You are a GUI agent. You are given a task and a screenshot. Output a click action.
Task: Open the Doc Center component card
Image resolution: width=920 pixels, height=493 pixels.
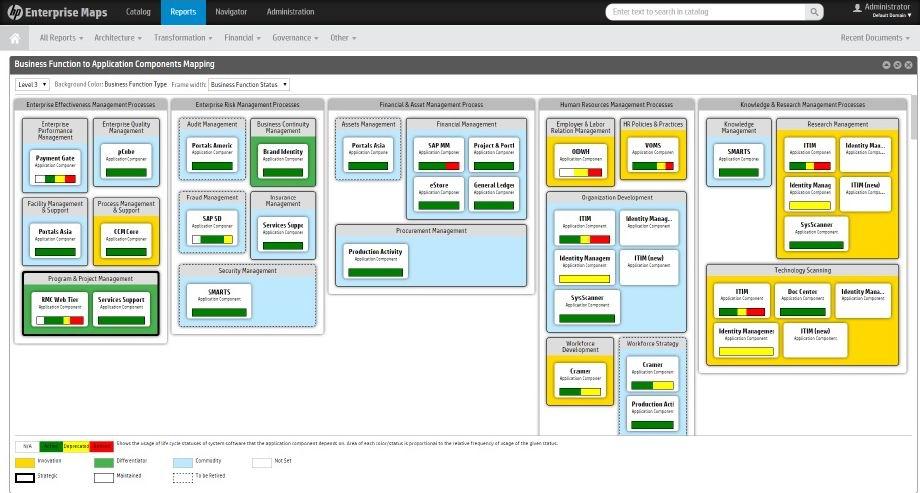803,302
